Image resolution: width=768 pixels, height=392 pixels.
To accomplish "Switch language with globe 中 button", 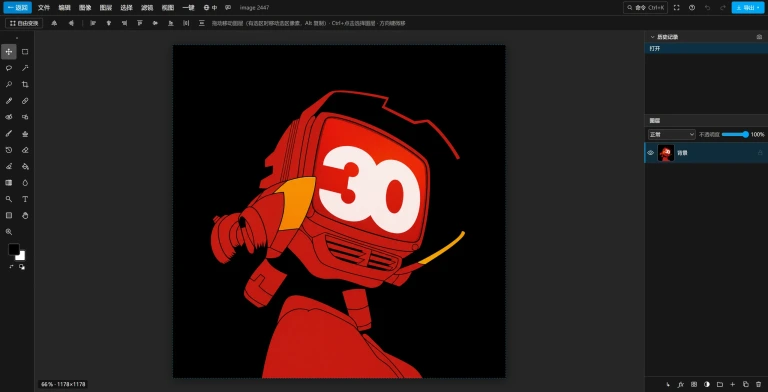I will (211, 7).
